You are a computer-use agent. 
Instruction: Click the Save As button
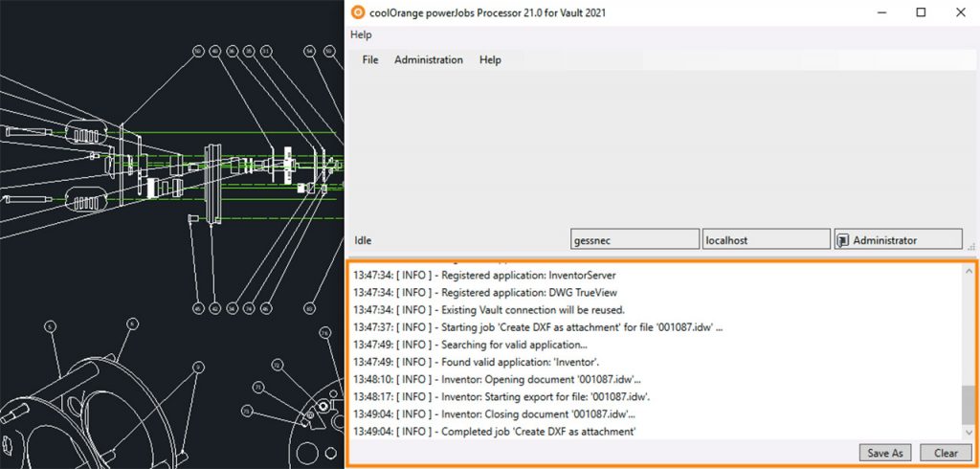[x=885, y=454]
